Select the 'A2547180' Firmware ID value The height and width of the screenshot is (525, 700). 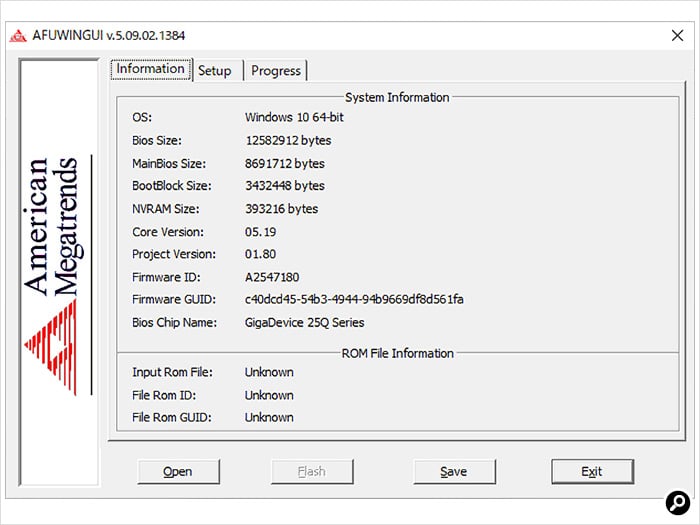tap(272, 277)
